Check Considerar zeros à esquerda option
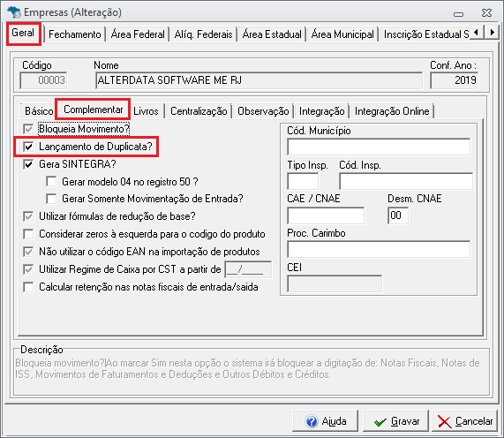 point(28,234)
